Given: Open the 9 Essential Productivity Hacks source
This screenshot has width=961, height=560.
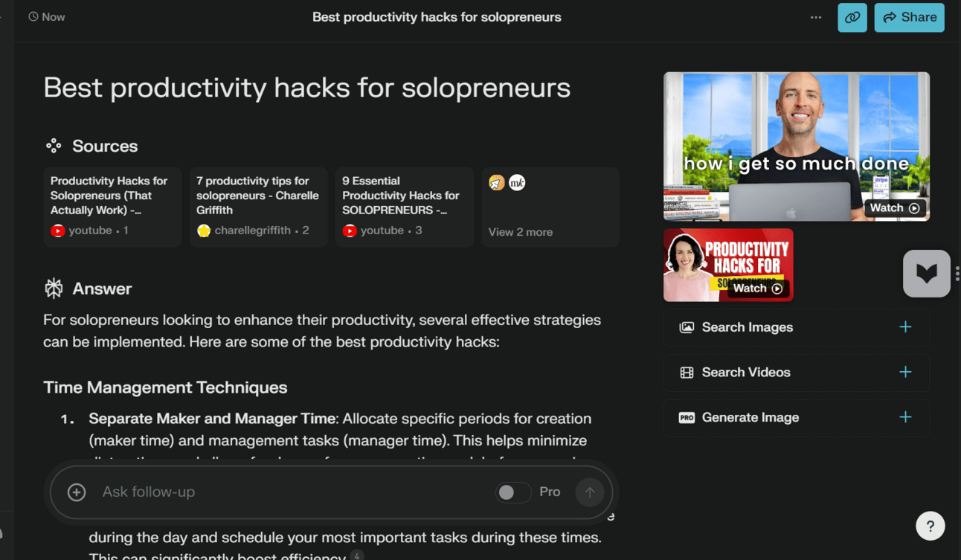Looking at the screenshot, I should (x=404, y=207).
